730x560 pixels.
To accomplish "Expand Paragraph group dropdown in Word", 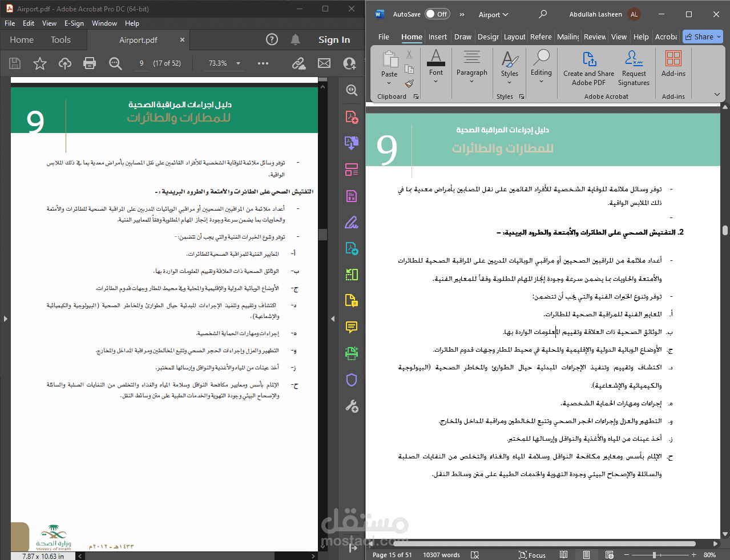I will click(472, 82).
